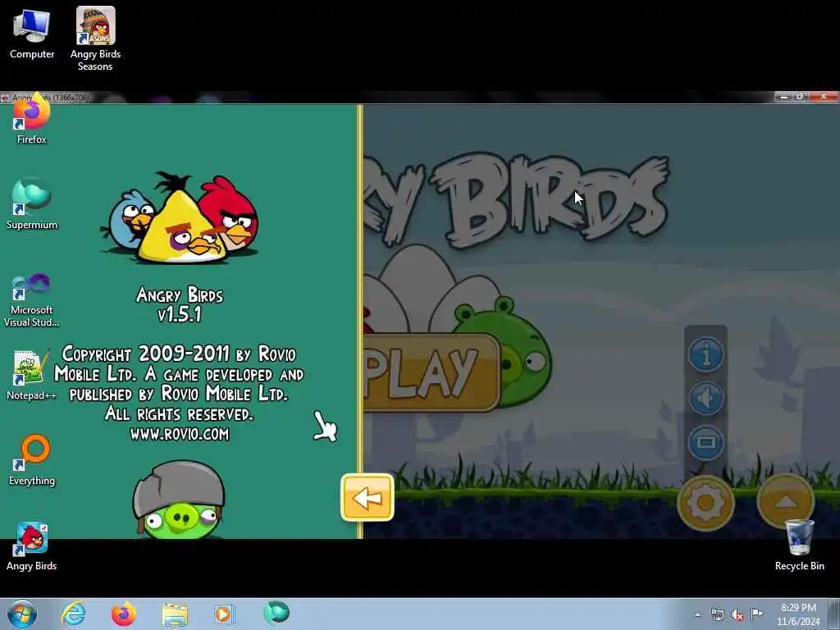840x630 pixels.
Task: Toggle the fullscreen screen button in game
Action: click(705, 442)
